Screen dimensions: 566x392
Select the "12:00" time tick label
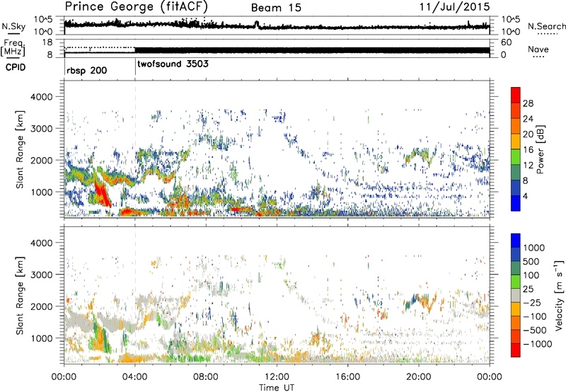point(277,376)
